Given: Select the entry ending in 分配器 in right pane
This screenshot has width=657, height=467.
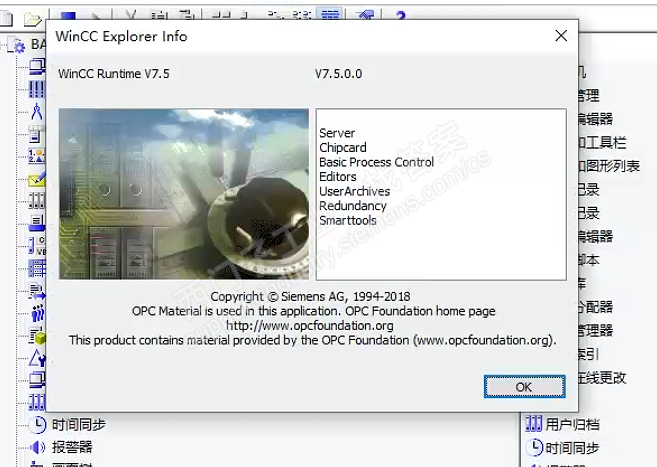Looking at the screenshot, I should click(596, 307).
